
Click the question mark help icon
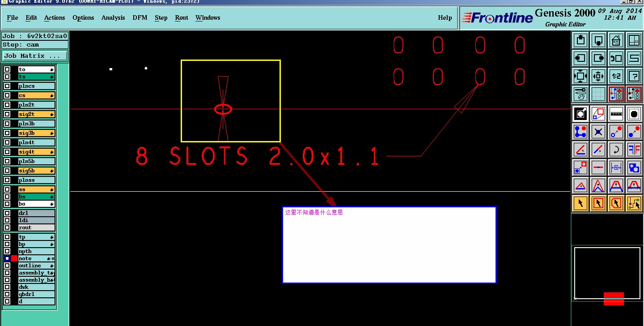click(x=634, y=76)
